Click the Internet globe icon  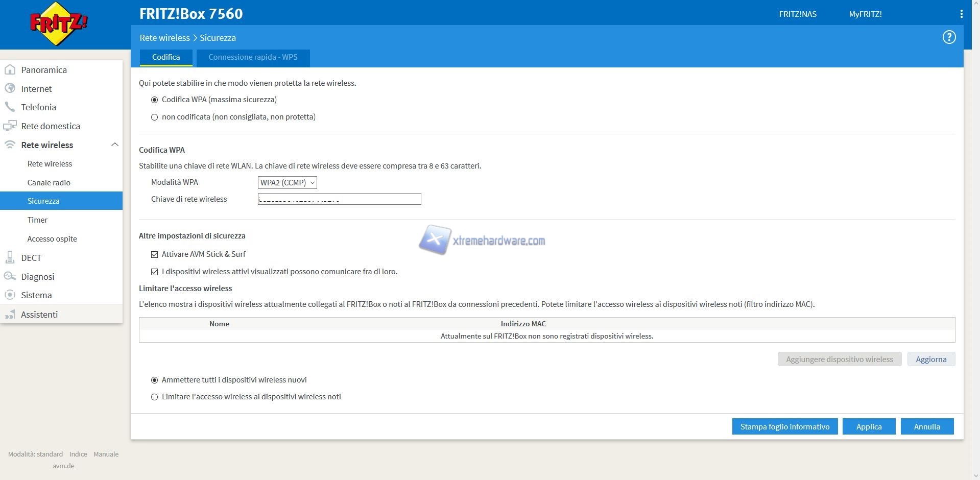click(10, 88)
